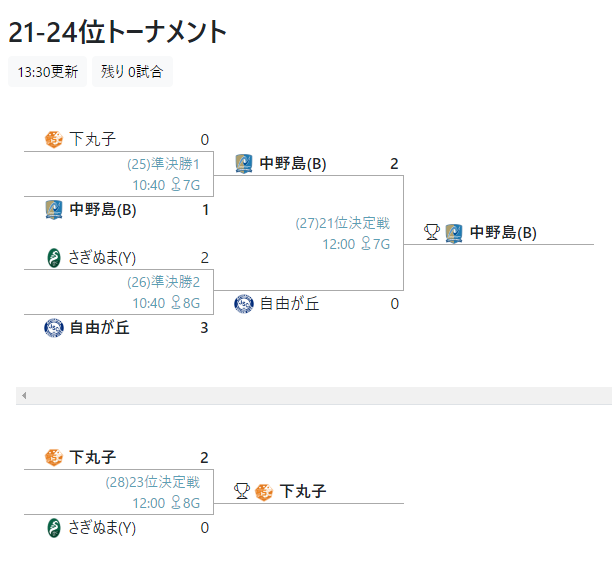Image resolution: width=612 pixels, height=566 pixels.
Task: Click the trophy icon beside winner 中野島(B)
Action: coord(432,232)
